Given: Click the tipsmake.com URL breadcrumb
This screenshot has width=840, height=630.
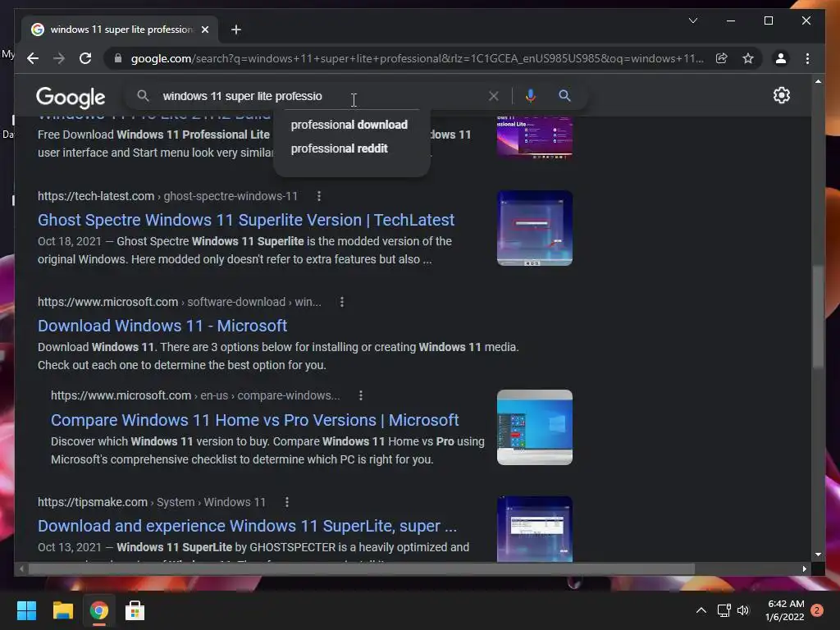Looking at the screenshot, I should pos(152,502).
